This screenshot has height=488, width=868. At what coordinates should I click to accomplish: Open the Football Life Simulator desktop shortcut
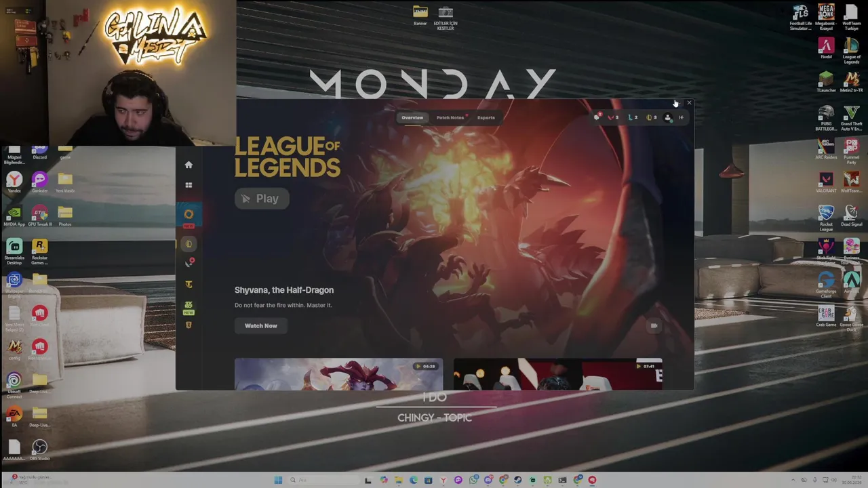pos(800,17)
